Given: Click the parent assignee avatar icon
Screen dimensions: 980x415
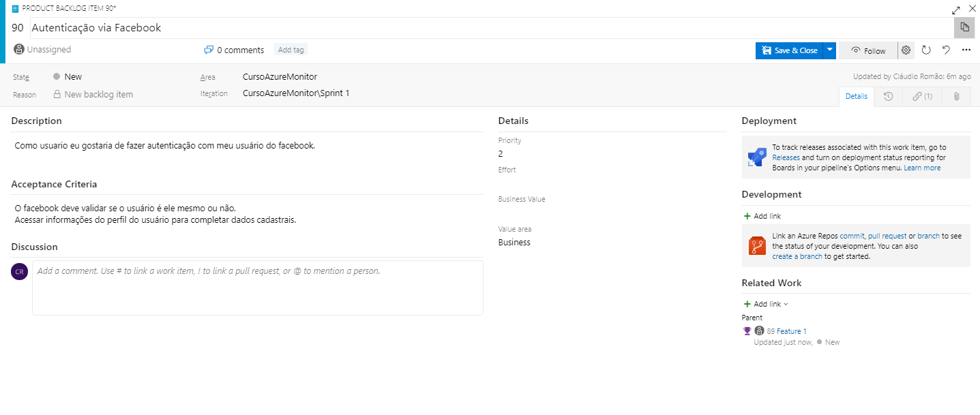Looking at the screenshot, I should coord(759,331).
